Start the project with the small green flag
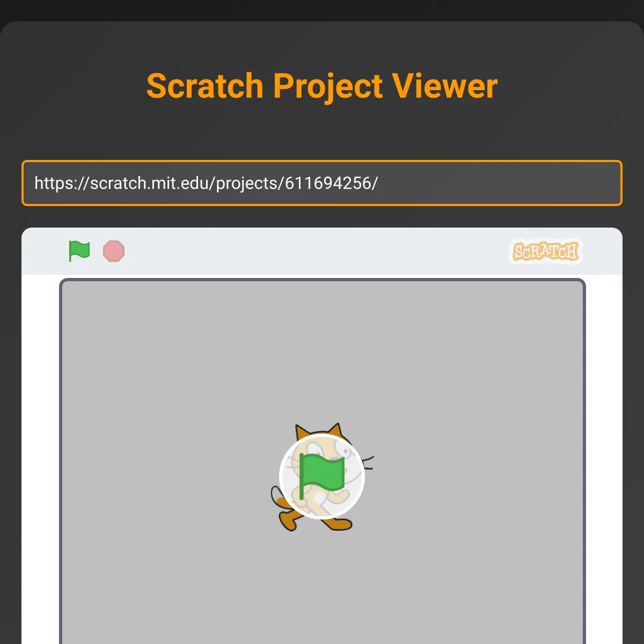644x644 pixels. (x=79, y=251)
